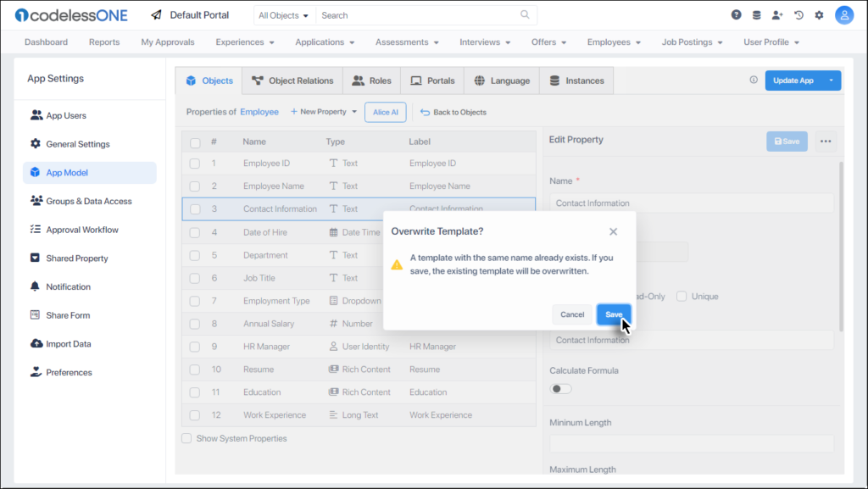Check the Annual Salary row checkbox
The width and height of the screenshot is (868, 489).
pos(195,324)
